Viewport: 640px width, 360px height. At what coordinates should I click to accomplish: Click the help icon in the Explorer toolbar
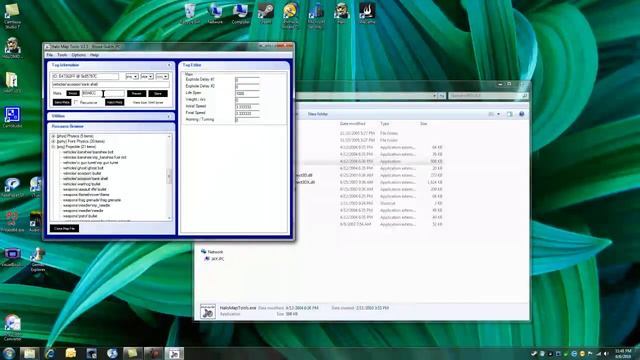click(x=521, y=114)
